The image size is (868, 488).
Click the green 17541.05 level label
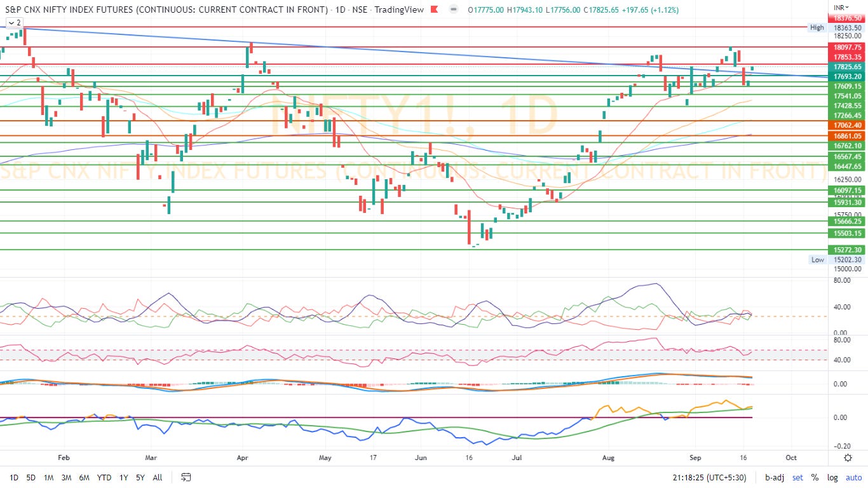point(848,95)
